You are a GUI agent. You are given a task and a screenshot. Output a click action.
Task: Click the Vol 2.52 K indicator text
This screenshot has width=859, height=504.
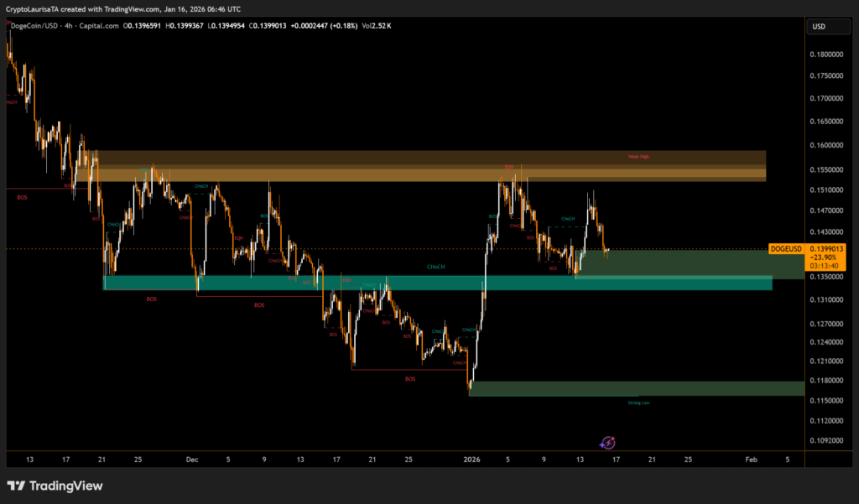377,26
